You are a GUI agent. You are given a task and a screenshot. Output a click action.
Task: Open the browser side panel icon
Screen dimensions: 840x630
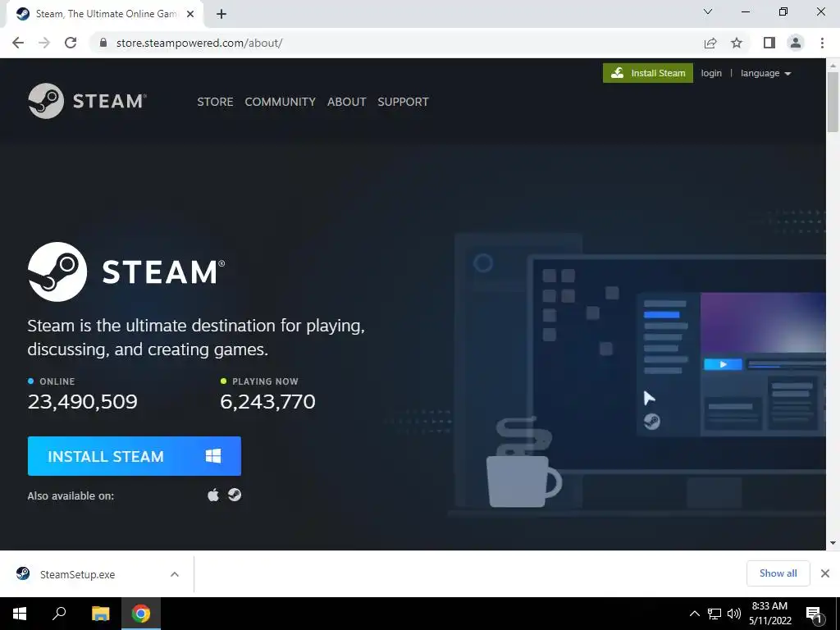point(769,43)
